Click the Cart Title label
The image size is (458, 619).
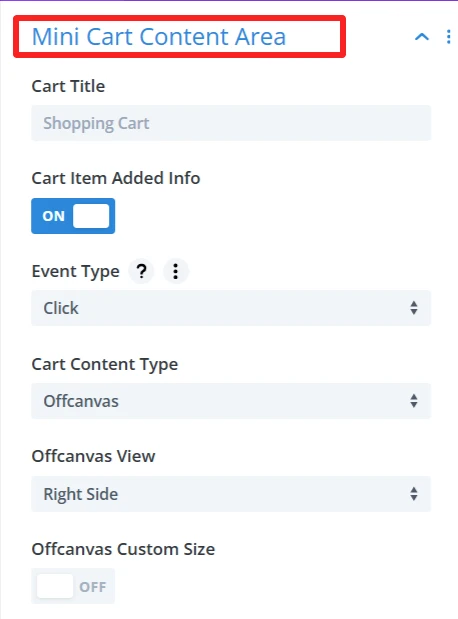[68, 86]
